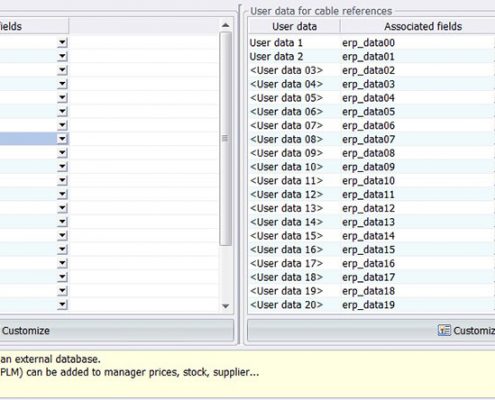Click the erp_data19 associated field

pyautogui.click(x=368, y=305)
